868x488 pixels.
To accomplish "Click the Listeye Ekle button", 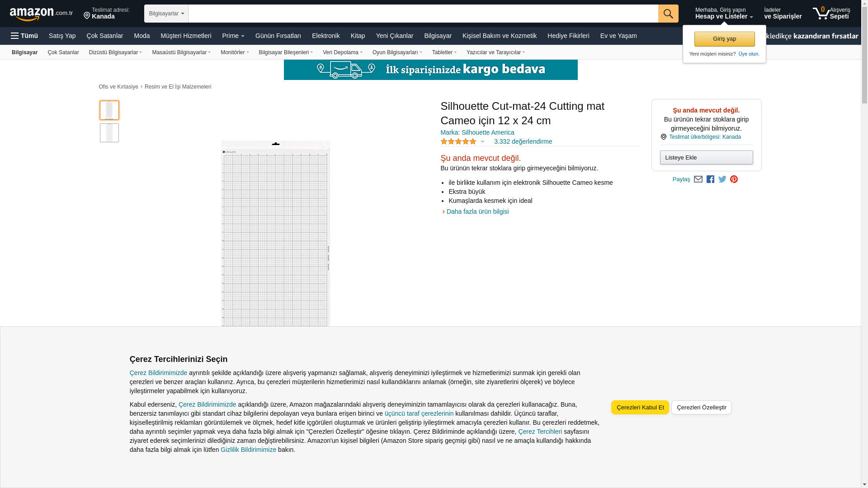I will 706,157.
